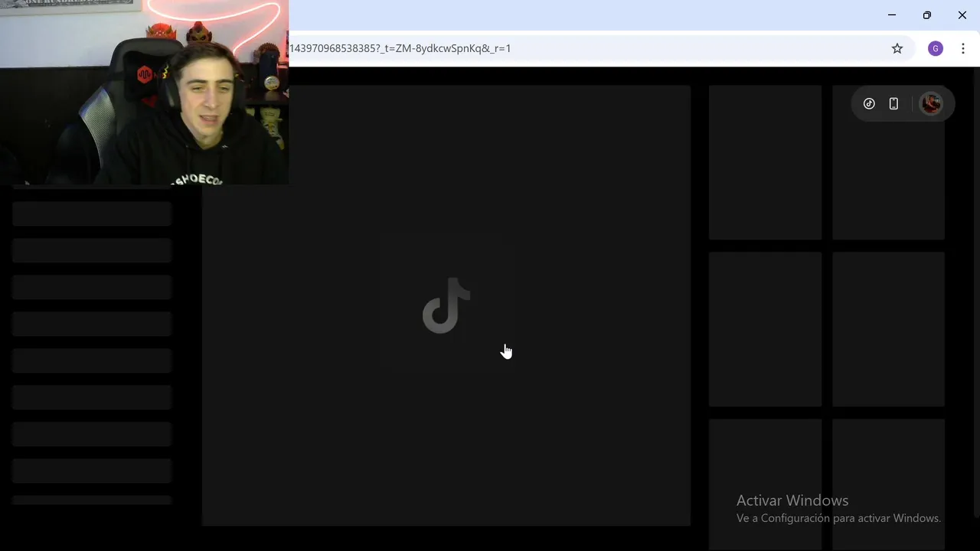Close the Chrome window

tap(962, 15)
